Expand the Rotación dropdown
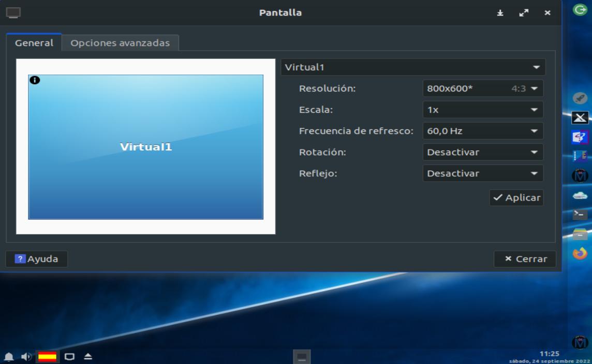592x364 pixels. coord(483,153)
